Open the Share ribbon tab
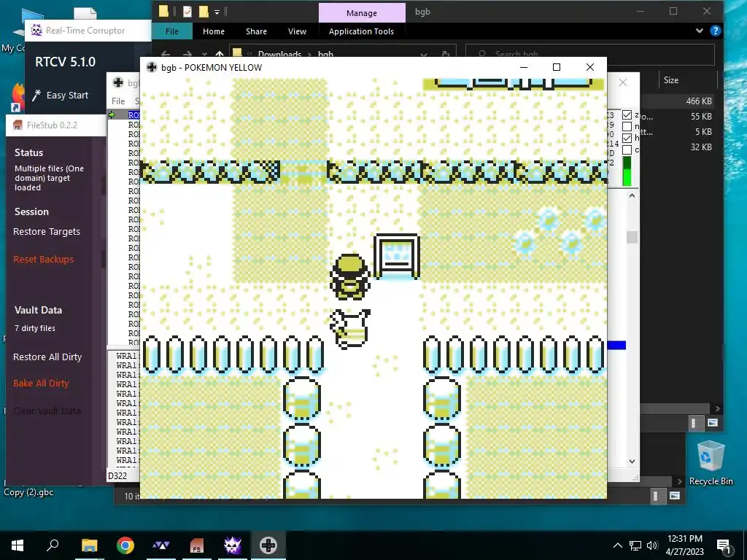747x560 pixels. click(256, 31)
